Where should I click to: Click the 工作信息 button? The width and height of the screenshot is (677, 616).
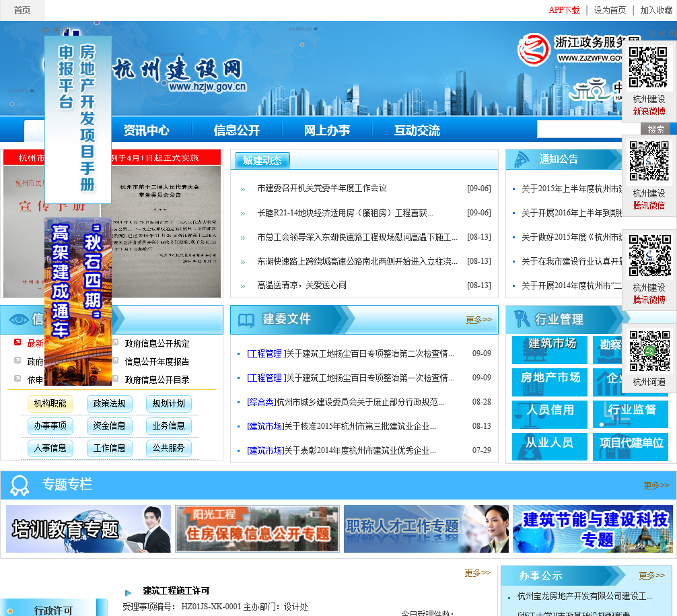coord(109,448)
